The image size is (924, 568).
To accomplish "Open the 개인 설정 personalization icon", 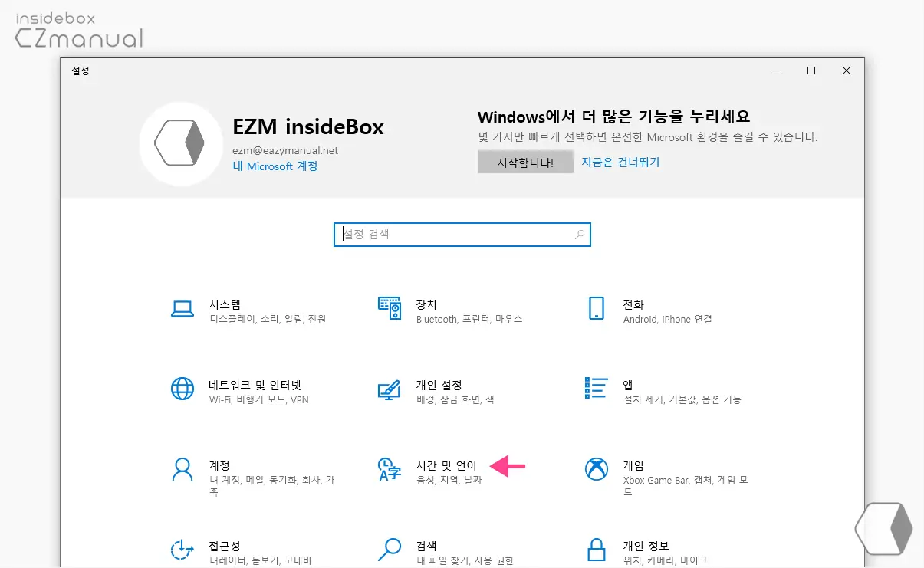I will [389, 389].
